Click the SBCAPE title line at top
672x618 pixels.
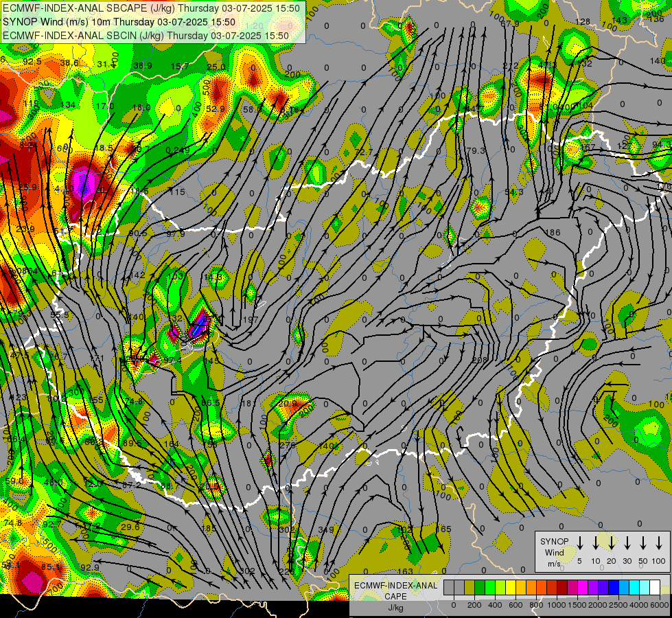[x=151, y=8]
